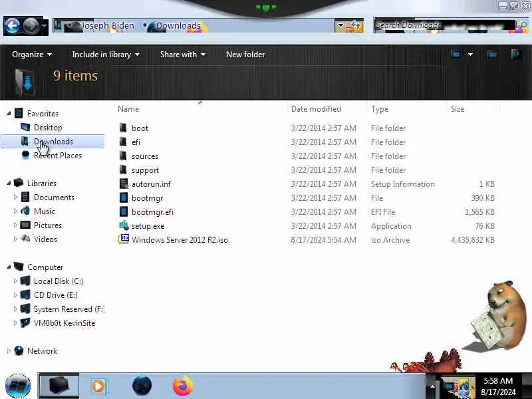Open recent pages dropdown next to Forward
532x399 pixels.
coord(45,26)
